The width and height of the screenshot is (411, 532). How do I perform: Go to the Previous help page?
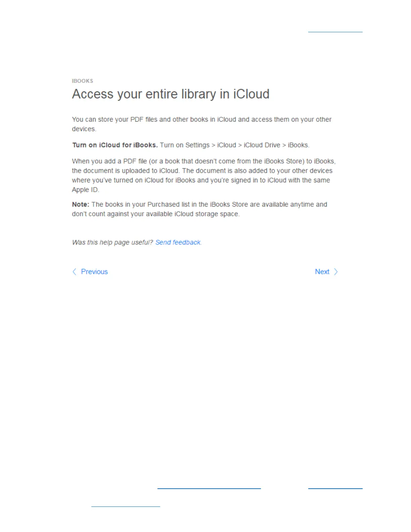tap(94, 272)
